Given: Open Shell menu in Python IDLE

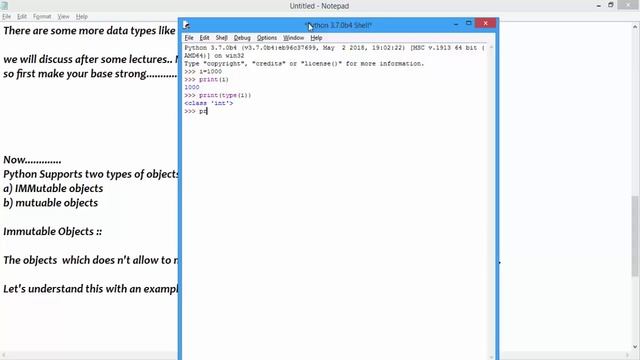Looking at the screenshot, I should pyautogui.click(x=221, y=38).
